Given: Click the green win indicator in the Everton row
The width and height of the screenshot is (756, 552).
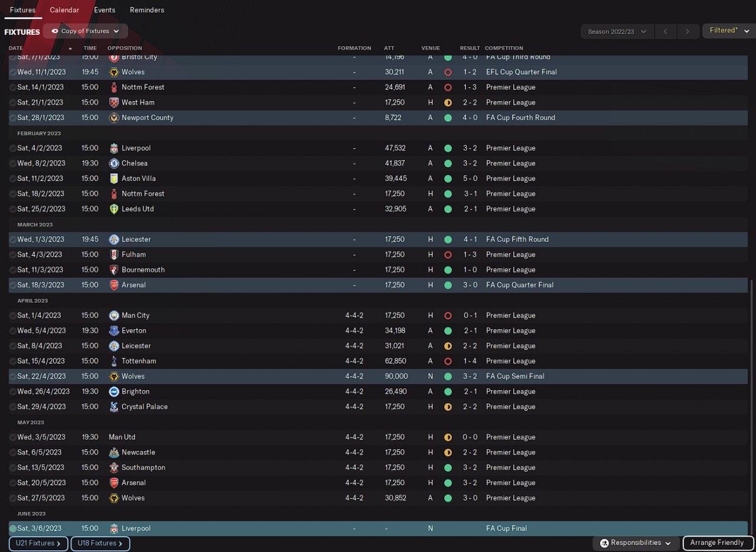Looking at the screenshot, I should point(448,331).
